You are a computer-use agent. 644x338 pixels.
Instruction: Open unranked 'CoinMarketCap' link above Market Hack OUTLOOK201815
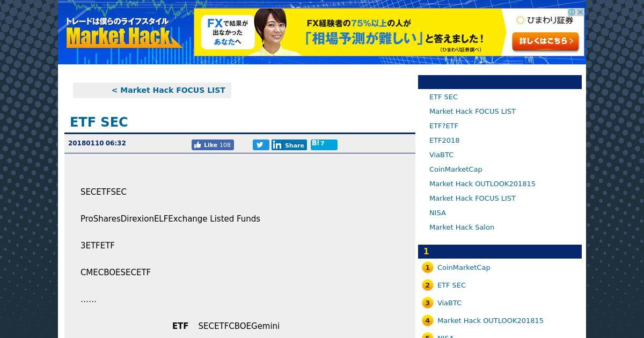click(456, 169)
